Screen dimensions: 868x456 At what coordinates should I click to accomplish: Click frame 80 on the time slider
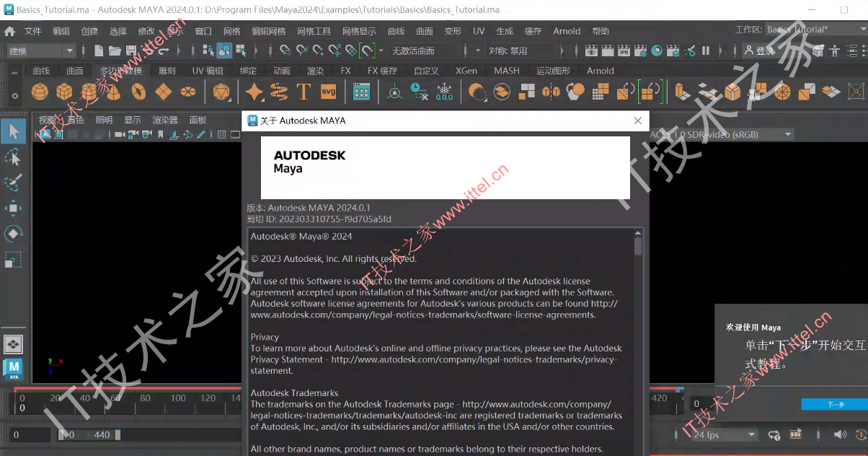[145, 398]
